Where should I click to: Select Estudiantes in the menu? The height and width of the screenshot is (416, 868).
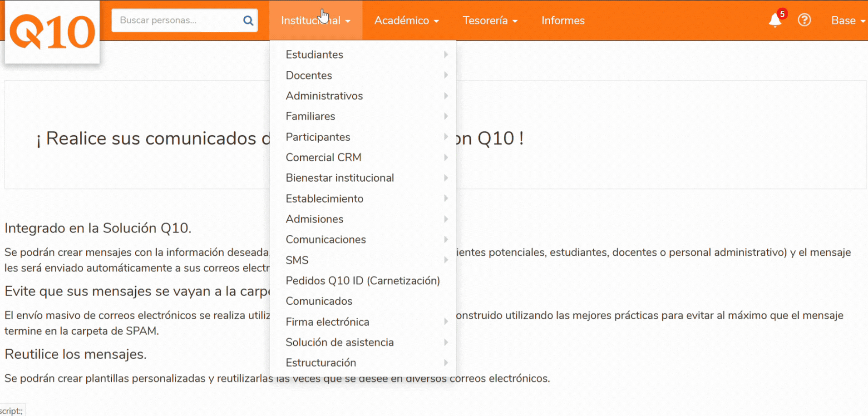coord(363,54)
